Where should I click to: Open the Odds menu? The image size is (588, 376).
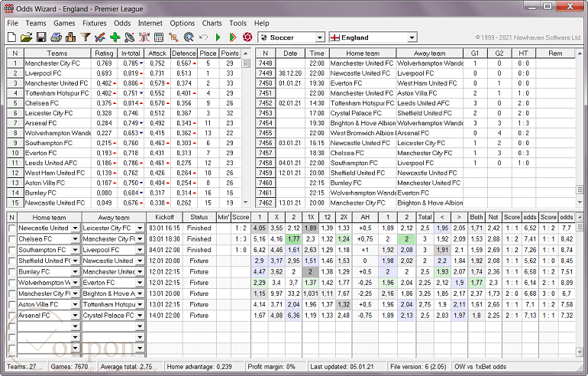(122, 23)
